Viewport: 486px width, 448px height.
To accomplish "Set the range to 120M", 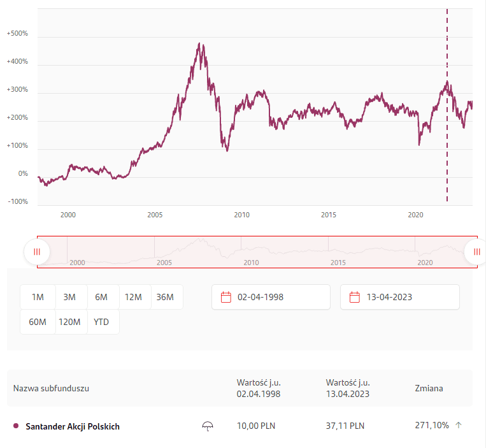I will point(69,322).
